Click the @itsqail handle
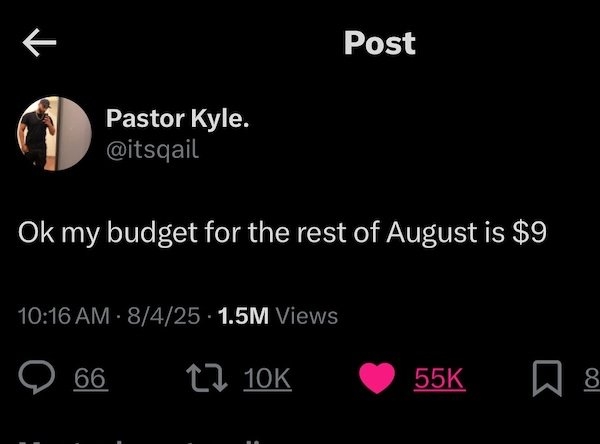Screen dimensions: 600x444 point(157,149)
